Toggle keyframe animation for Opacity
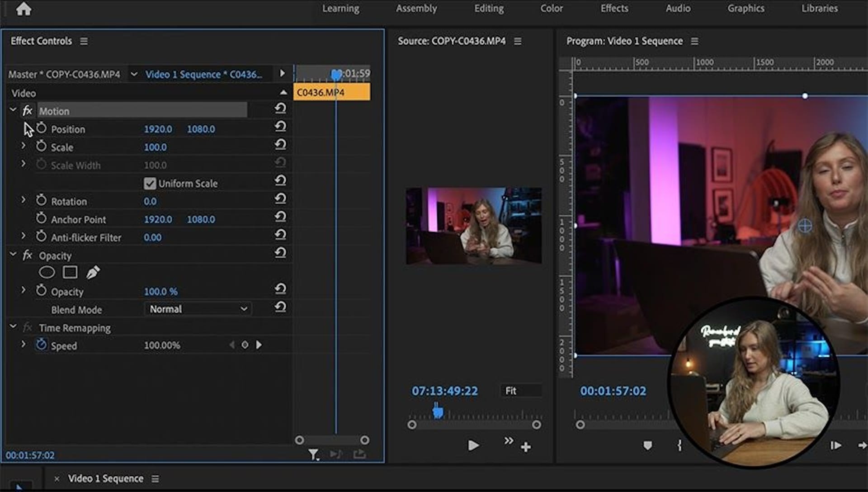Screen dimensions: 868x492 [41, 291]
